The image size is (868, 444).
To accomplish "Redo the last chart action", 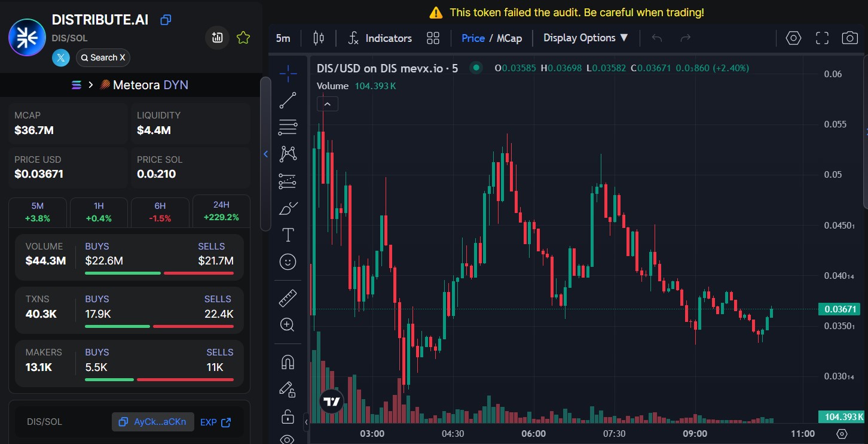I will [x=686, y=38].
